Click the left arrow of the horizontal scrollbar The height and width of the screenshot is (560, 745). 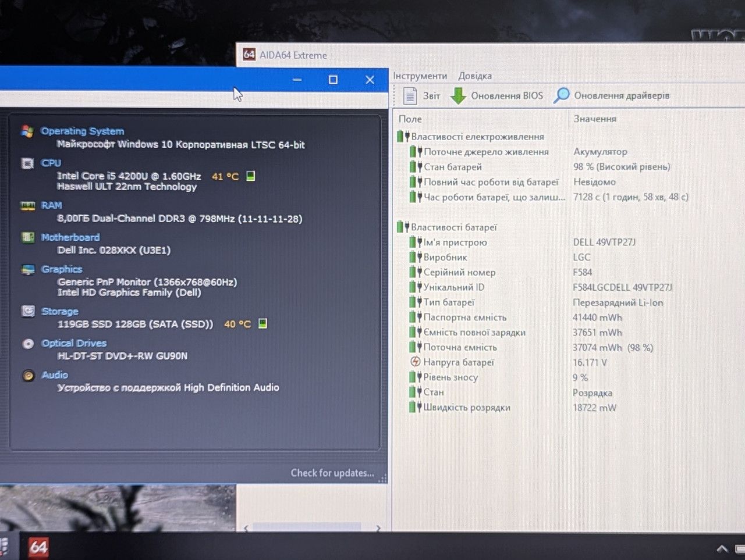[x=246, y=528]
